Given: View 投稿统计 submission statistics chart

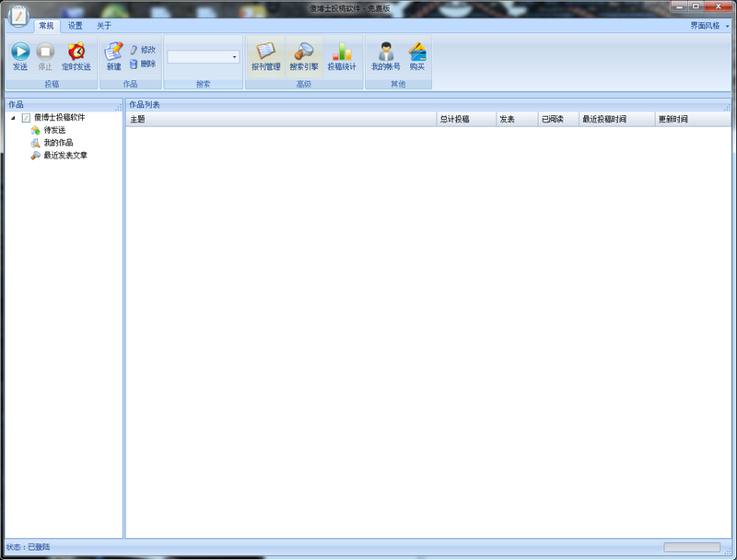Looking at the screenshot, I should point(342,52).
